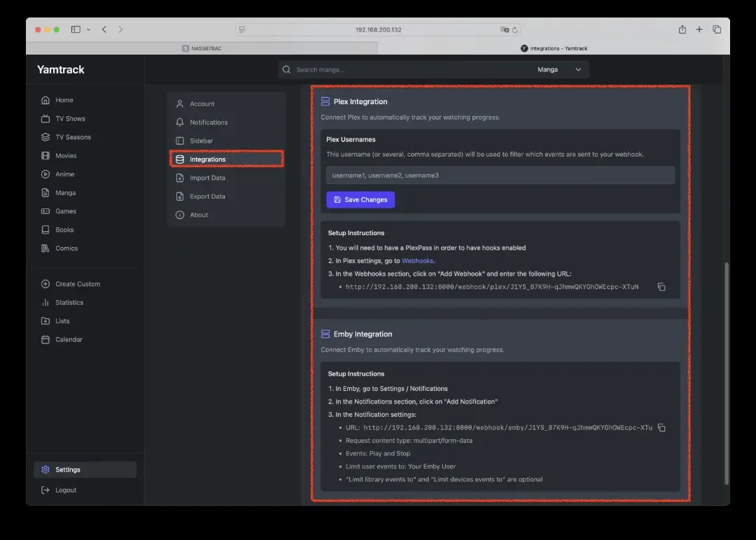Click the Safari share icon
This screenshot has height=540, width=756.
[x=682, y=29]
